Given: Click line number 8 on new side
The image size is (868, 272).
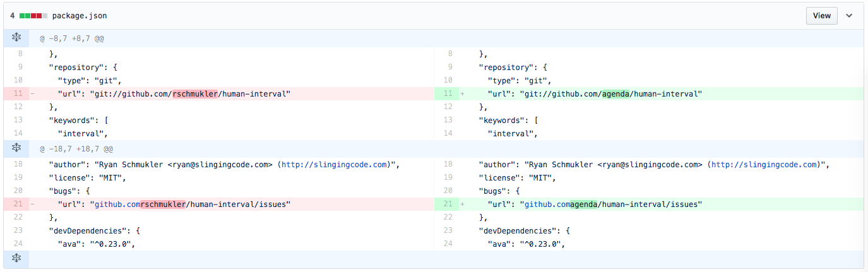Looking at the screenshot, I should pyautogui.click(x=449, y=54).
